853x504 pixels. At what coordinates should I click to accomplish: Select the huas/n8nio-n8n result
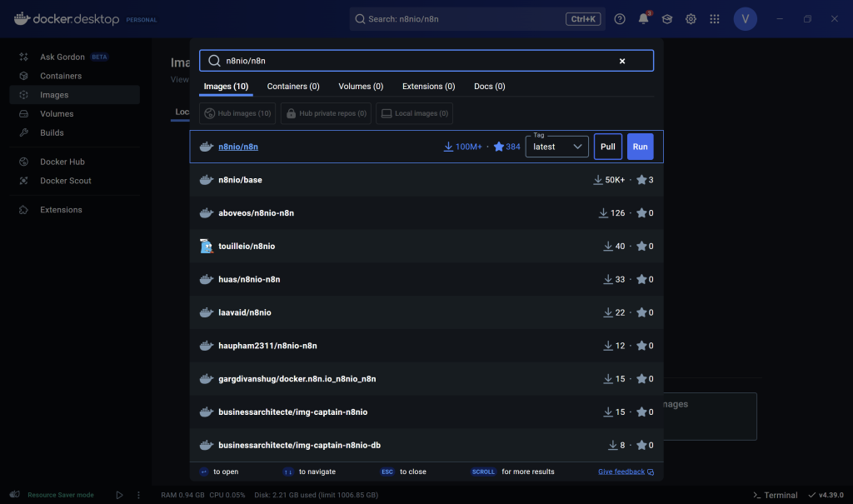pos(426,279)
